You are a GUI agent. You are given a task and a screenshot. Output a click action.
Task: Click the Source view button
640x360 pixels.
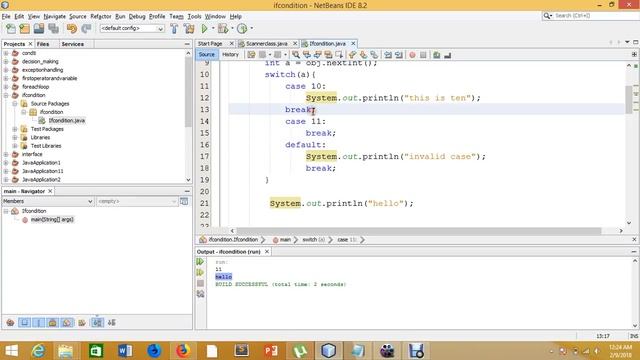pyautogui.click(x=207, y=55)
